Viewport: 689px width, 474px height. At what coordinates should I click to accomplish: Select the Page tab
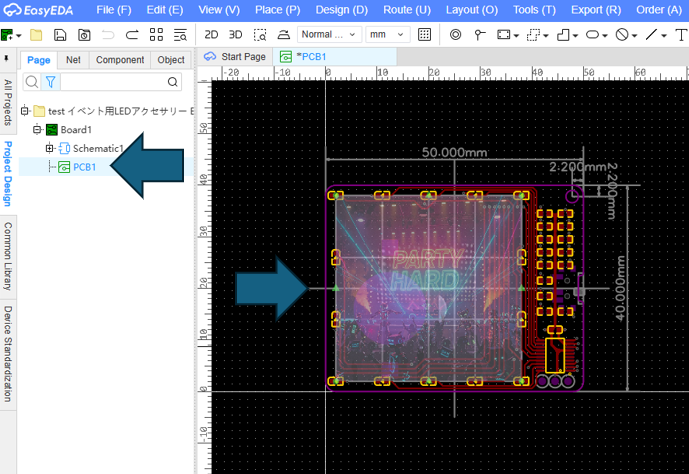coord(39,60)
